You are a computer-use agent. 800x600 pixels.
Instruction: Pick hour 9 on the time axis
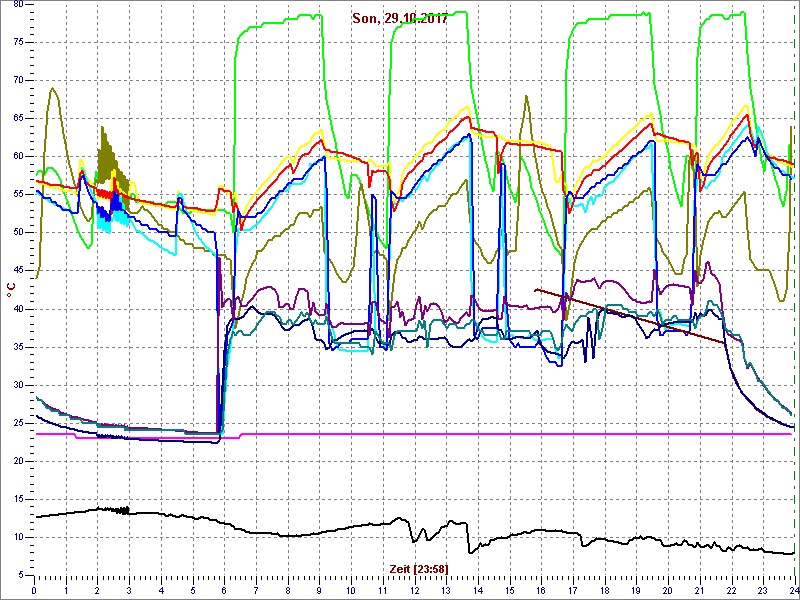(x=319, y=591)
